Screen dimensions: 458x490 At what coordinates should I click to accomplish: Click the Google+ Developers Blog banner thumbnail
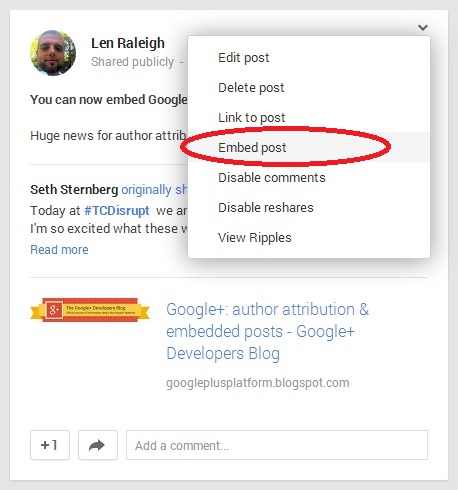click(90, 310)
